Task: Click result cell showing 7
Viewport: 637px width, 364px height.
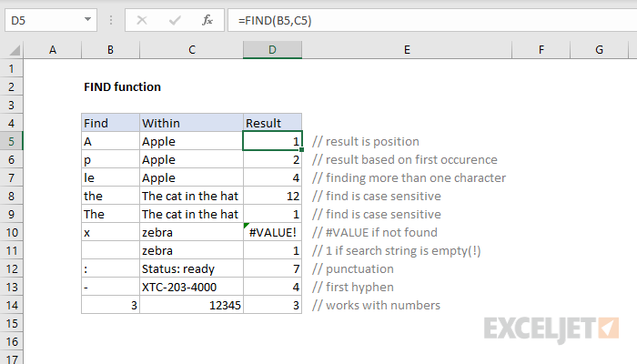Action: click(273, 269)
